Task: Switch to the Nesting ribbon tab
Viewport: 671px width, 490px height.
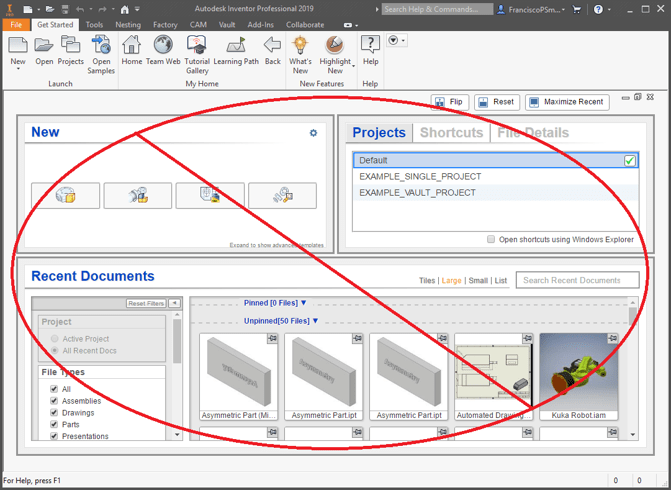Action: (128, 25)
